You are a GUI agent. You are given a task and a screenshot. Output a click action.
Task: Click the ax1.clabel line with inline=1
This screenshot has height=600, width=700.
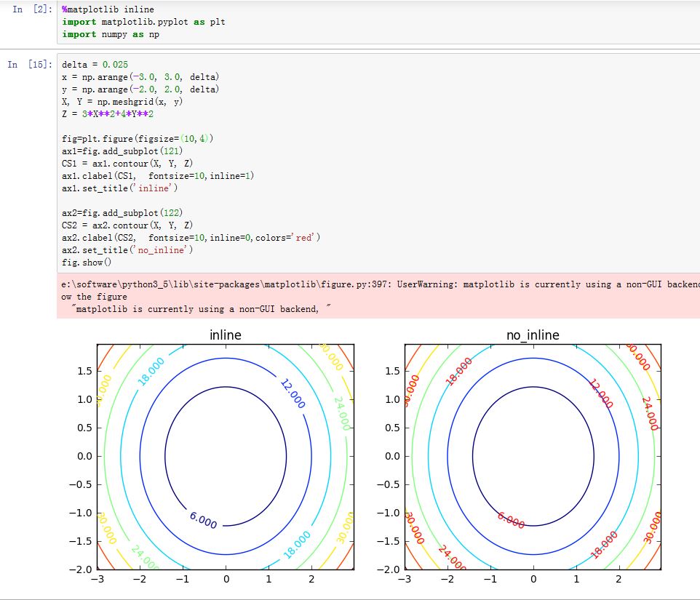(158, 176)
